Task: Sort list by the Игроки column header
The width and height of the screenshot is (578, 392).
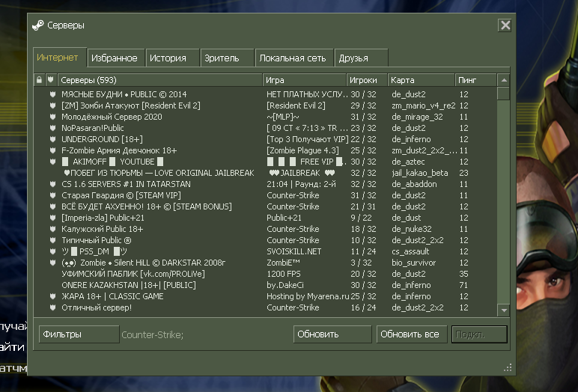Action: (367, 80)
